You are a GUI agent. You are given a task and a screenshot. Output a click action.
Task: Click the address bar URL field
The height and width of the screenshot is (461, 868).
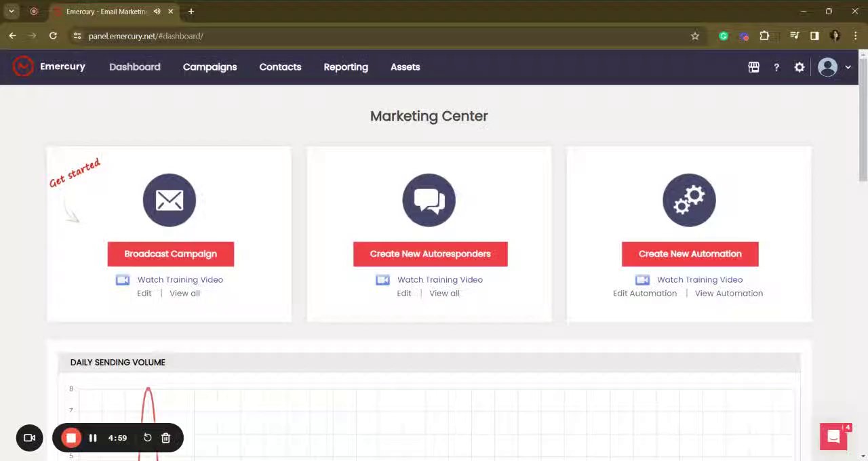[x=387, y=36]
